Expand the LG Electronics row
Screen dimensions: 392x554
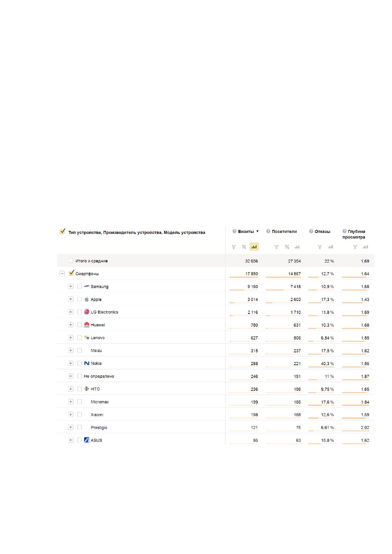click(70, 312)
